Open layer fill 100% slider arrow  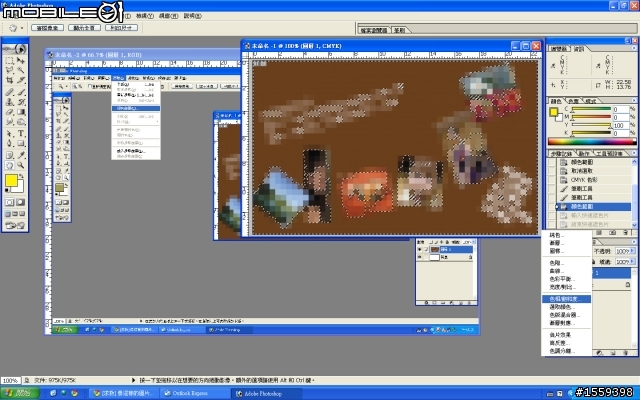coord(632,261)
